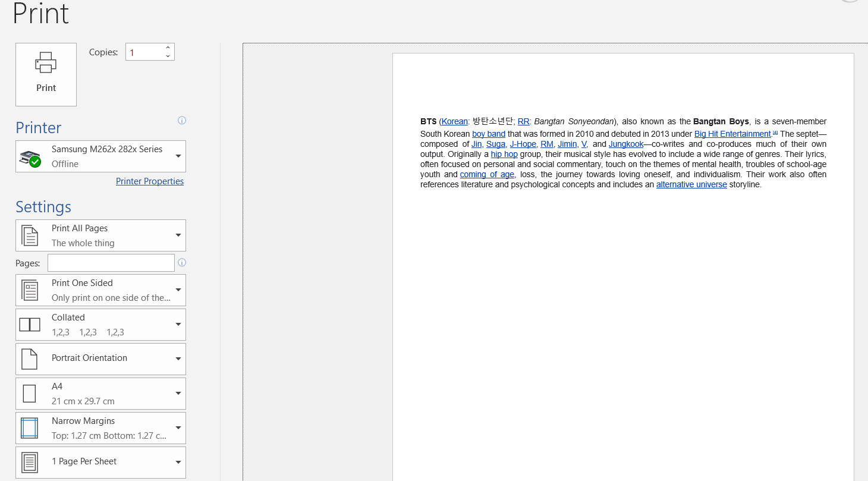Click the Printer info icon
868x481 pixels.
pyautogui.click(x=182, y=120)
